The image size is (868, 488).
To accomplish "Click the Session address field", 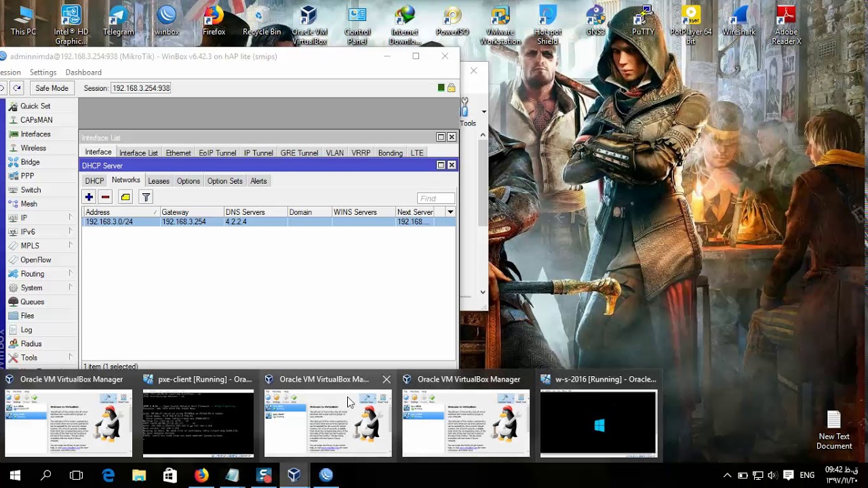I will tap(141, 88).
